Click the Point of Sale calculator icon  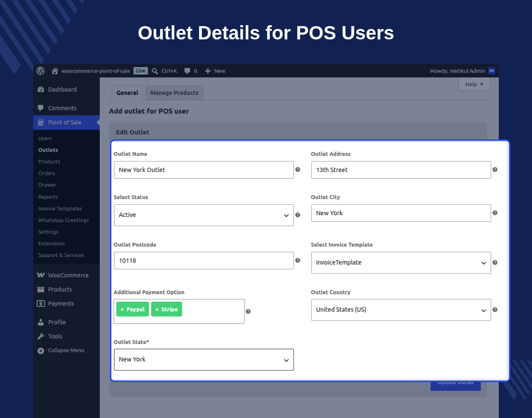(41, 123)
